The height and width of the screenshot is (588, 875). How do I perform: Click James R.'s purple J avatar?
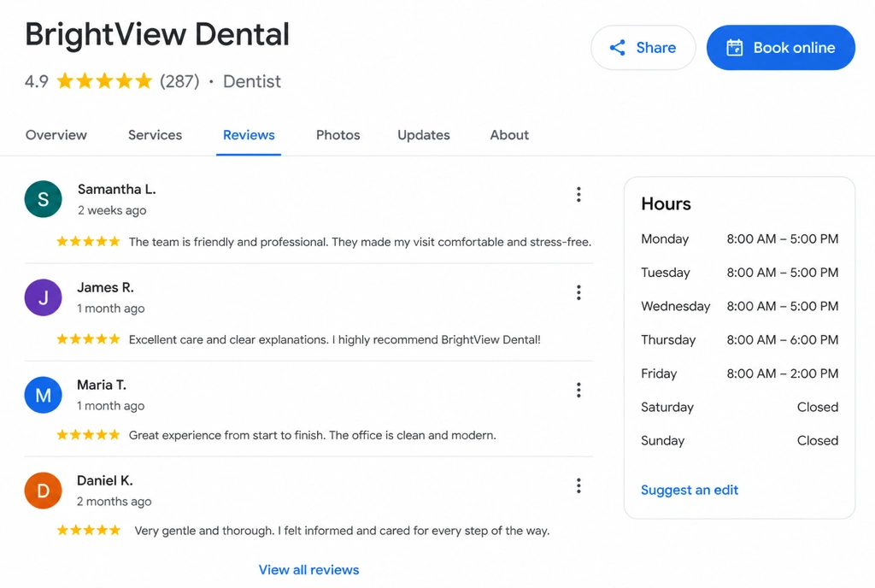(x=43, y=297)
